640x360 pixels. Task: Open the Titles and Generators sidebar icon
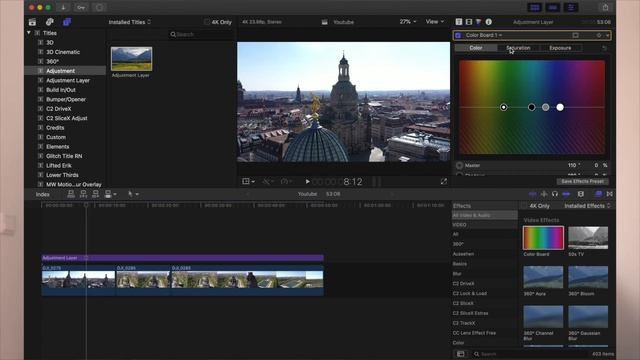pyautogui.click(x=67, y=22)
